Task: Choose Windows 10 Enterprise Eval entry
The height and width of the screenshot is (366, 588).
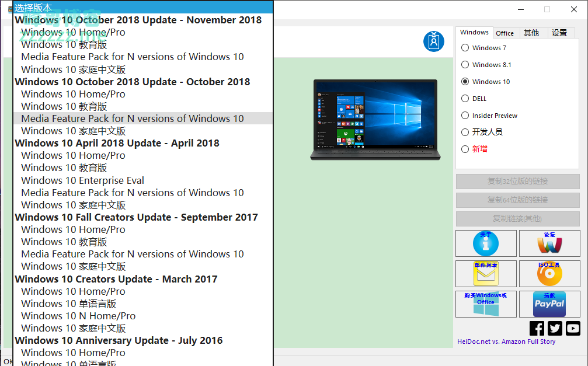Action: [x=143, y=180]
